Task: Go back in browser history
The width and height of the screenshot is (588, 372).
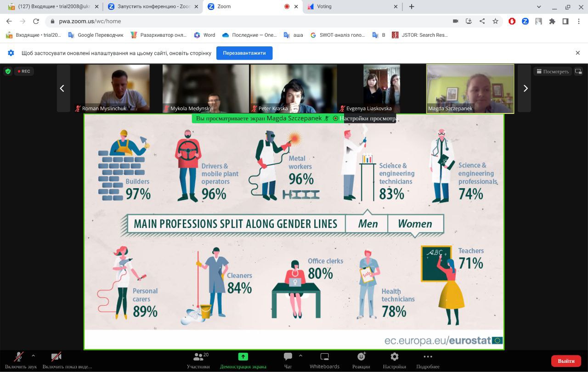Action: tap(9, 21)
